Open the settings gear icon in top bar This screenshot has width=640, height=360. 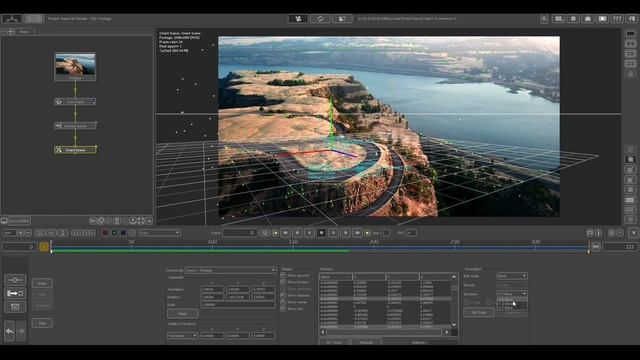pos(573,19)
